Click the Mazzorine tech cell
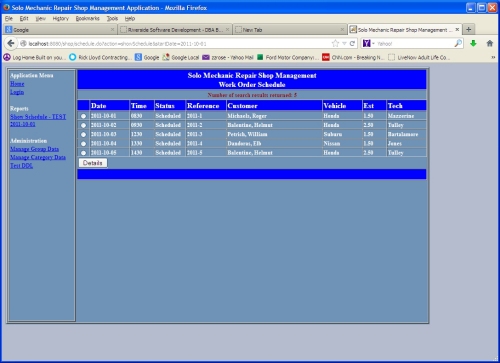 tap(406, 116)
